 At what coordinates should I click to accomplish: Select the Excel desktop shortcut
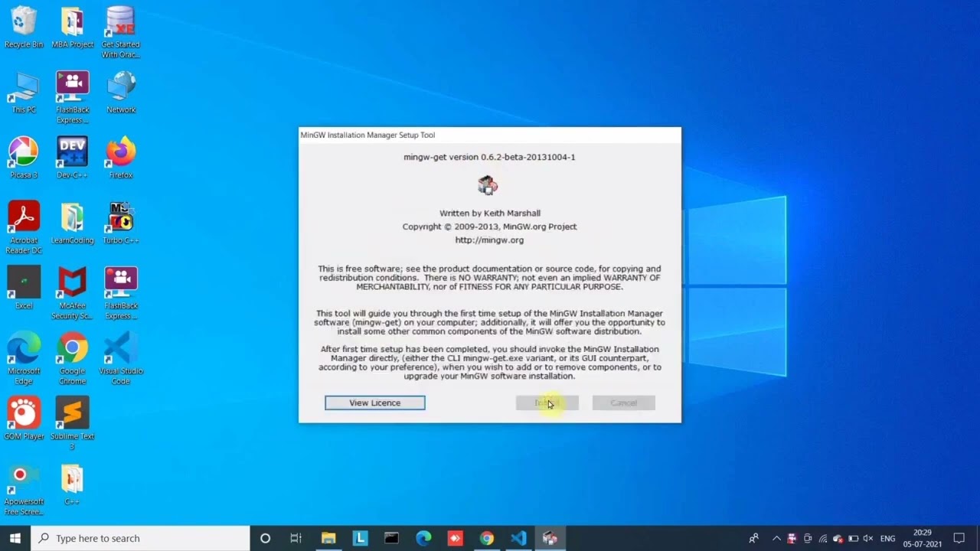(24, 288)
